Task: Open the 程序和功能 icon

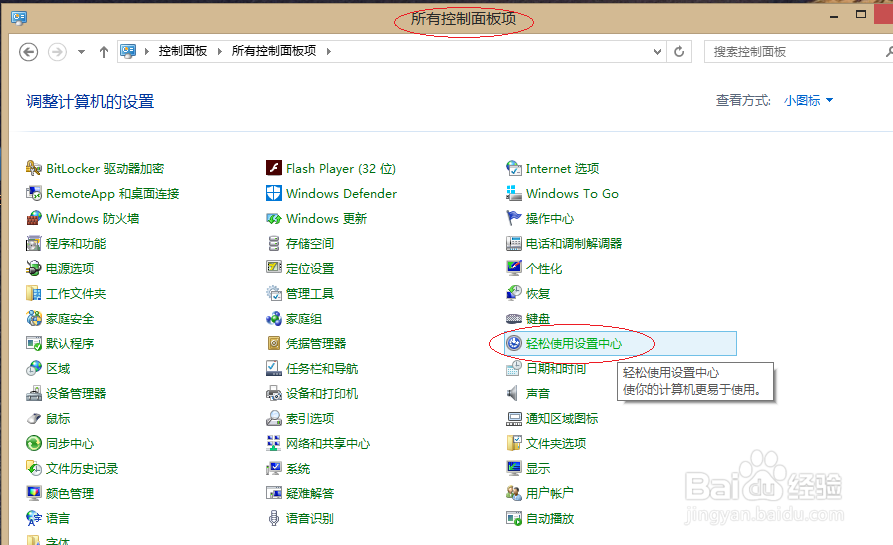Action: [34, 244]
